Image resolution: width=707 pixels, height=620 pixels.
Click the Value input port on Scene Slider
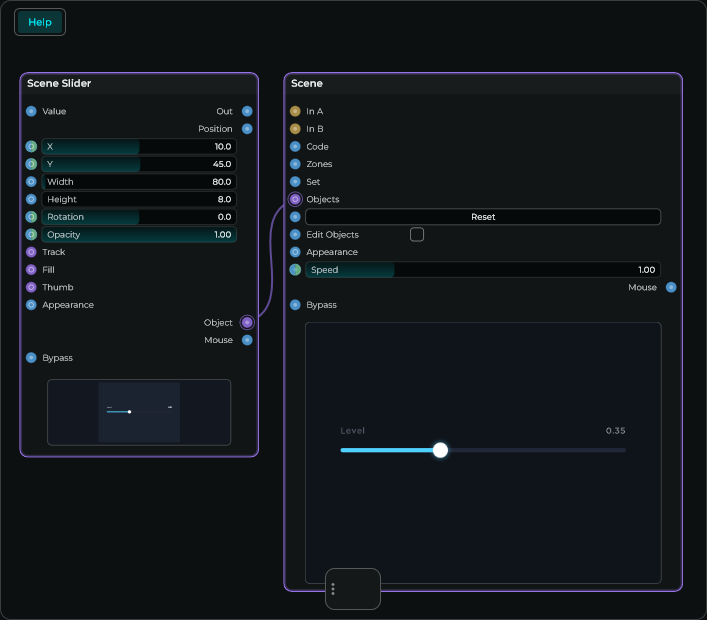31,111
